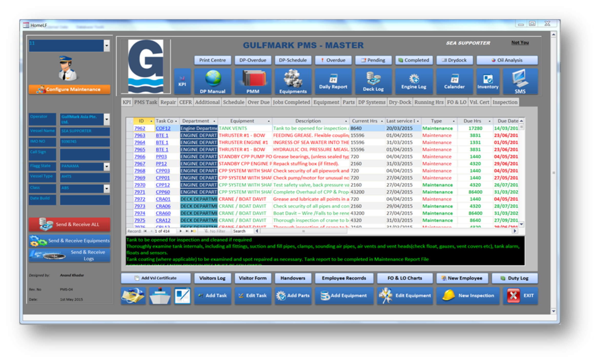This screenshot has height=364, width=600.
Task: Open task ID 7965 link
Action: coord(140,149)
